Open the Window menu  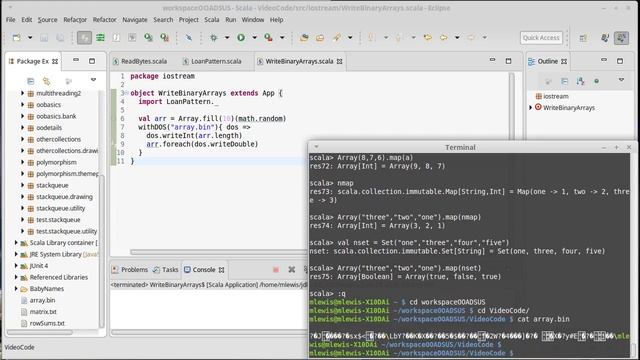(x=253, y=20)
